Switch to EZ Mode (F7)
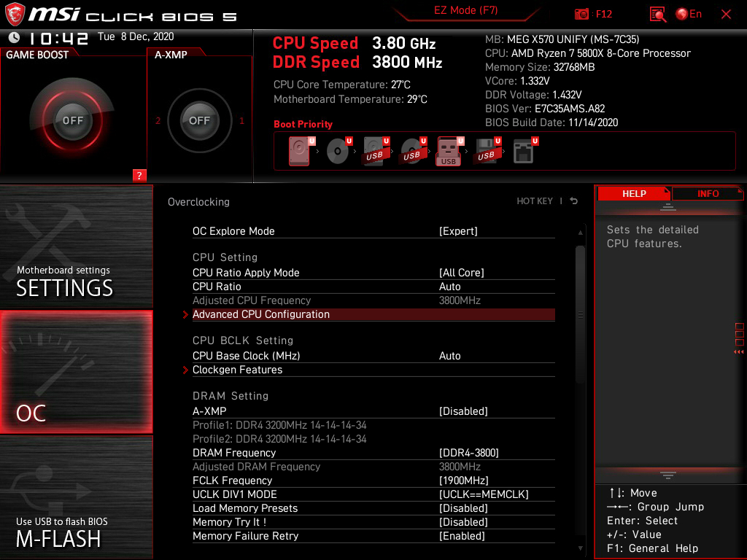The width and height of the screenshot is (747, 560). point(465,10)
